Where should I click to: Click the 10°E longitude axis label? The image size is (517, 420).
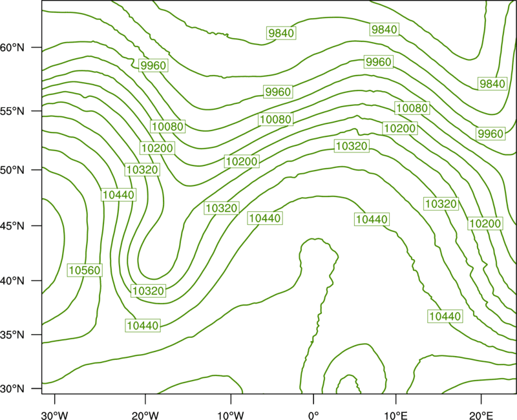396,415
